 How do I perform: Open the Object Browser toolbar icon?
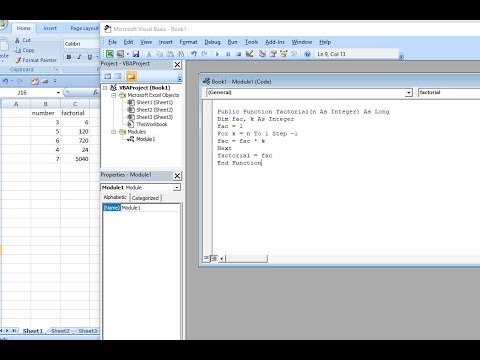point(284,54)
